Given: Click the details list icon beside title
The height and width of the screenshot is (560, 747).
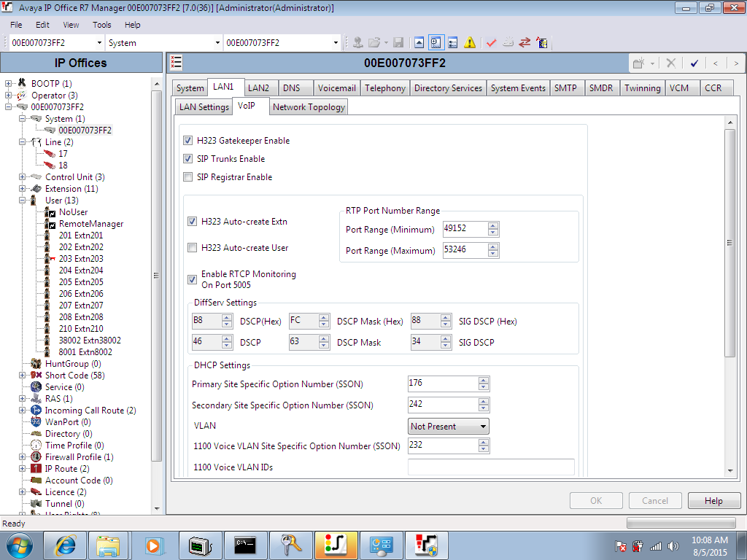Looking at the screenshot, I should click(x=177, y=63).
